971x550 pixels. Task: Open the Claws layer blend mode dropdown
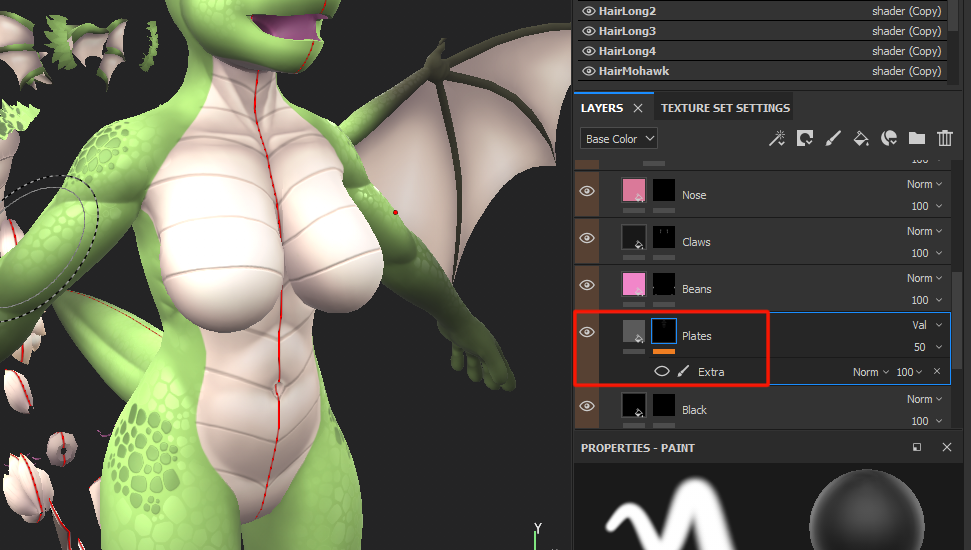point(925,231)
